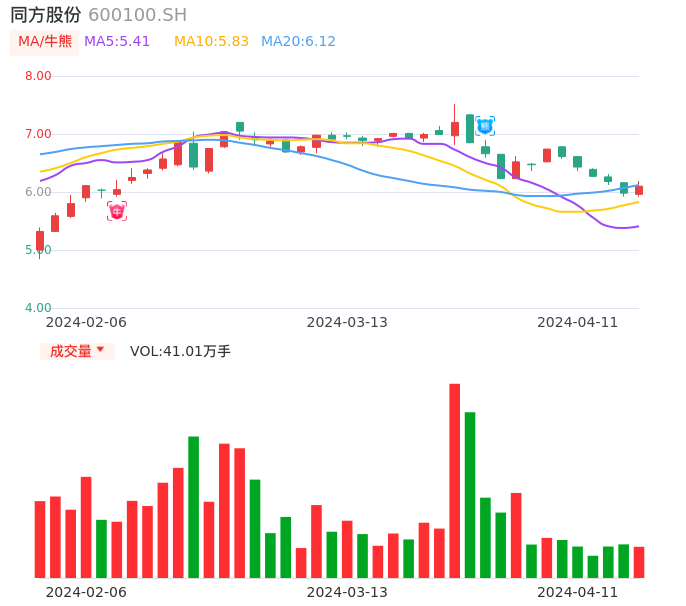Click the last red volume bar on right

click(639, 562)
